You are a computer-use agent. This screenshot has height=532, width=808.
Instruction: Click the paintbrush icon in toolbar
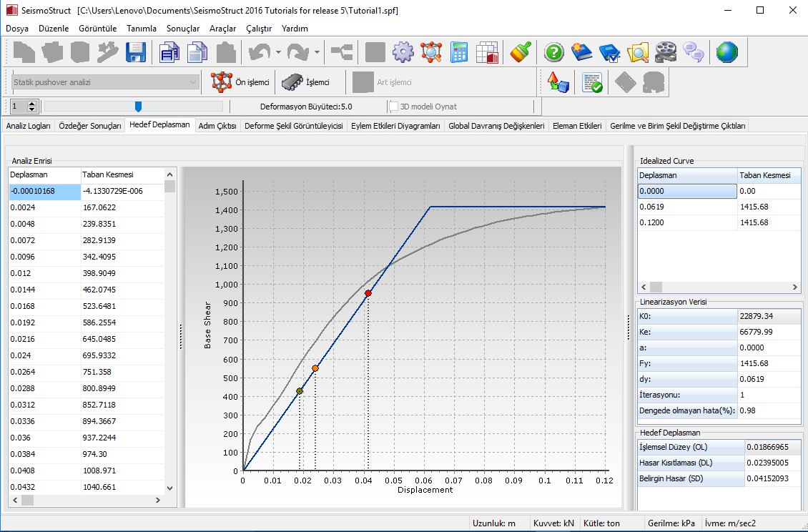(x=521, y=52)
